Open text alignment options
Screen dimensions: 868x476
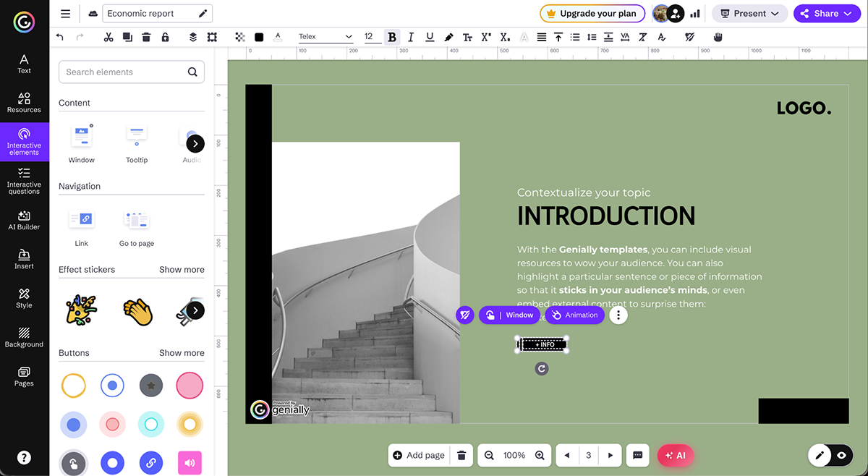541,37
